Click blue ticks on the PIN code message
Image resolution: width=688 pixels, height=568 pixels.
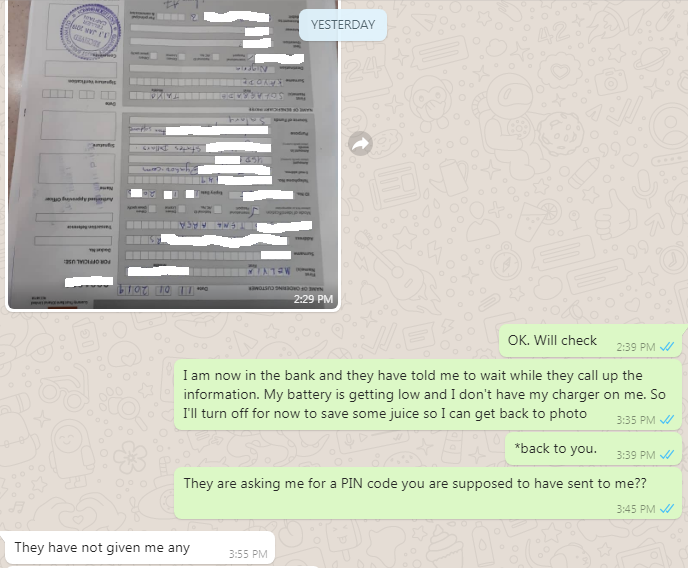pyautogui.click(x=667, y=509)
